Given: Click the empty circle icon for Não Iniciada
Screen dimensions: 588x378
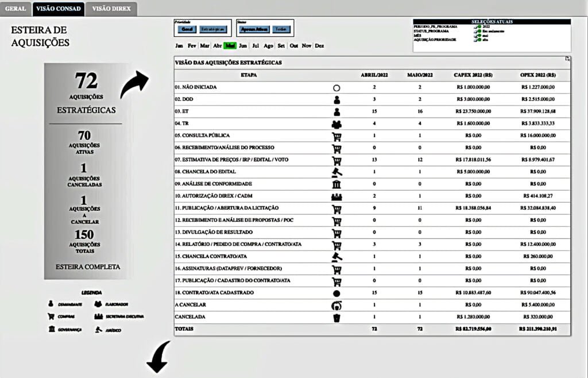Looking at the screenshot, I should (x=336, y=87).
